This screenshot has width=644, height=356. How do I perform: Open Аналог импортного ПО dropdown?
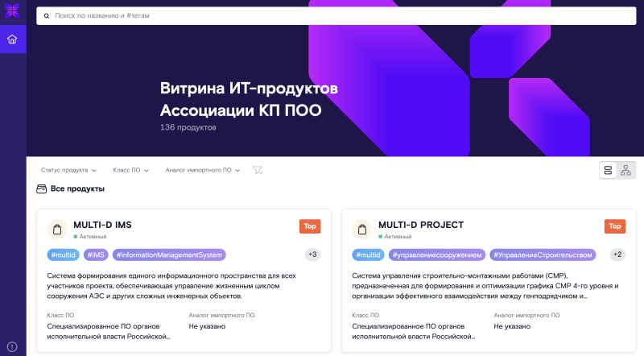pyautogui.click(x=203, y=170)
